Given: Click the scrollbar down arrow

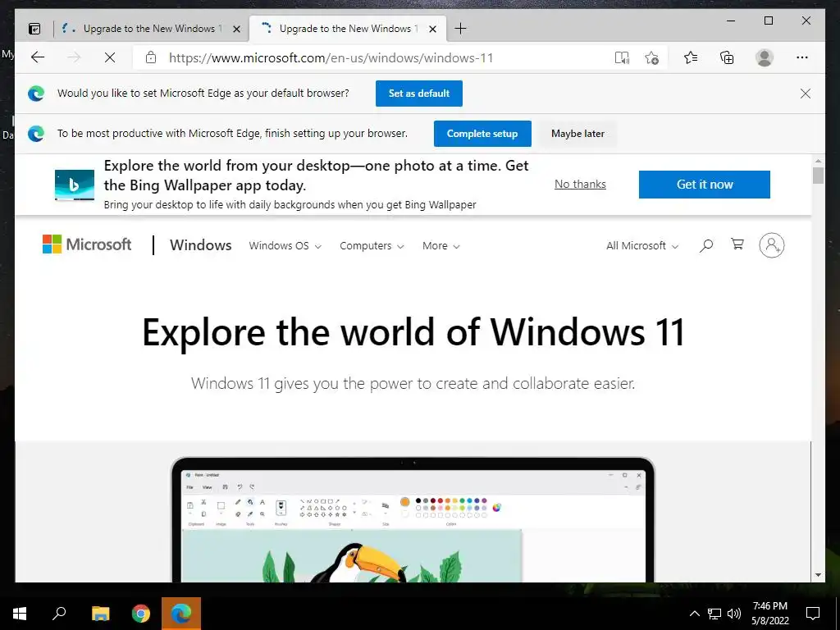Looking at the screenshot, I should point(818,575).
